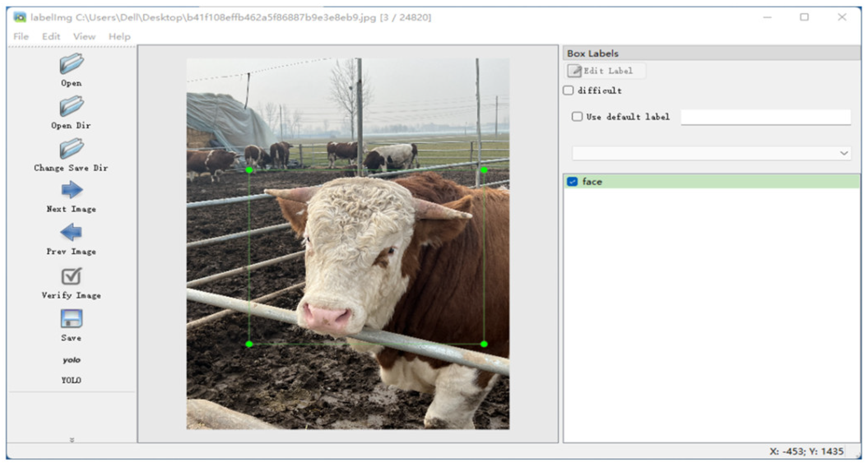Viewport: 868px width, 466px height.
Task: Uncheck the face label visibility checkbox
Action: (572, 182)
